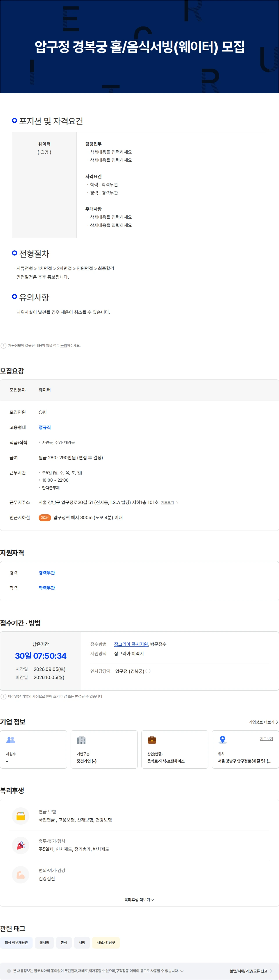Click the 전형절차 heading
Screen dimensions: 279x980
[x=34, y=254]
